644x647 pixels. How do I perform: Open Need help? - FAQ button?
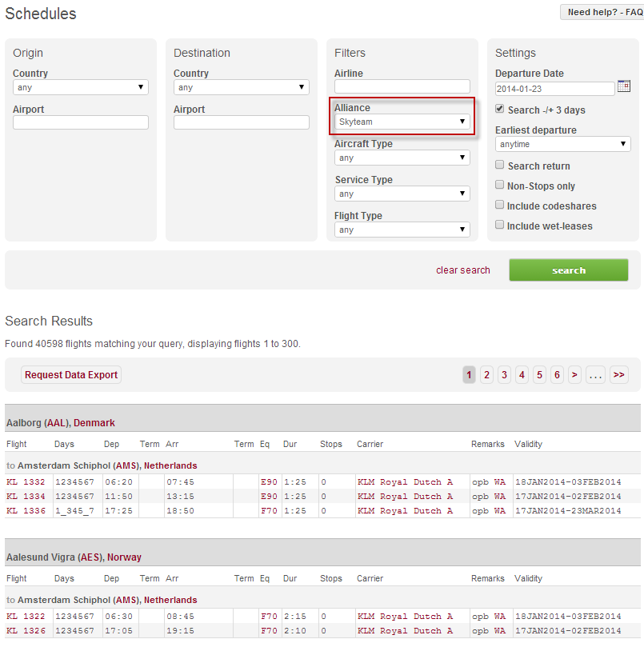[602, 13]
